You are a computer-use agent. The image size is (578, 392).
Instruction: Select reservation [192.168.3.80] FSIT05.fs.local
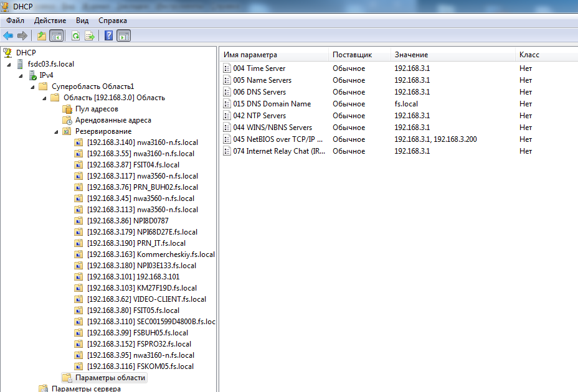coord(133,310)
